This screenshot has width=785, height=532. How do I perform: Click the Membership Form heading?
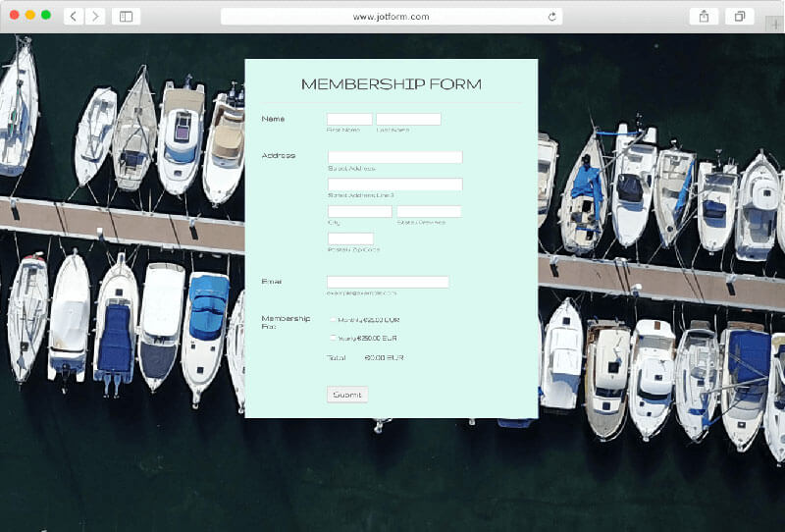[x=391, y=84]
